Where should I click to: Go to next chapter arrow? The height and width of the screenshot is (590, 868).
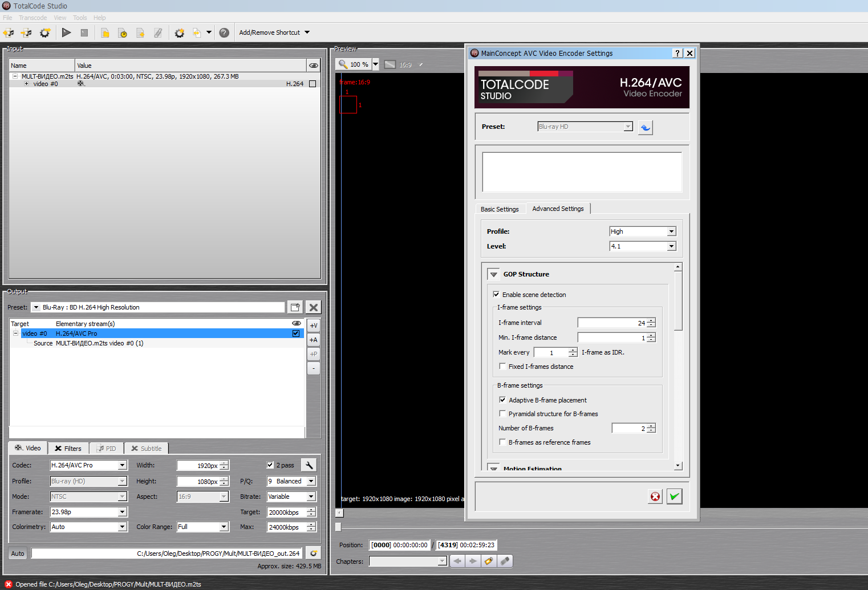[473, 561]
